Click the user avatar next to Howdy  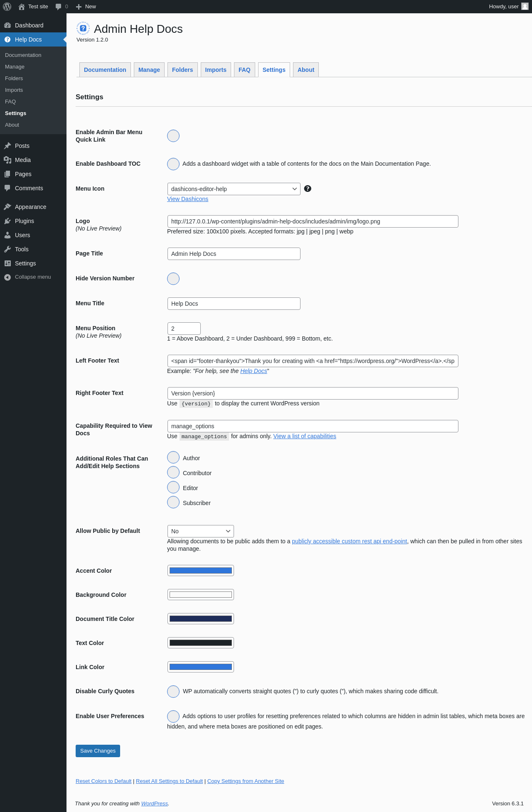(x=525, y=7)
